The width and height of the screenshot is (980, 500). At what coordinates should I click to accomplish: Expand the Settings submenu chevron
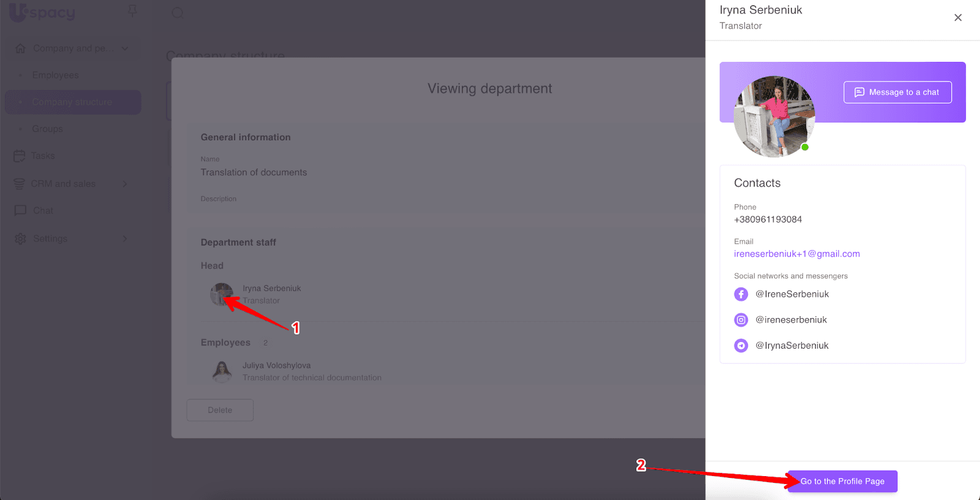pos(125,238)
